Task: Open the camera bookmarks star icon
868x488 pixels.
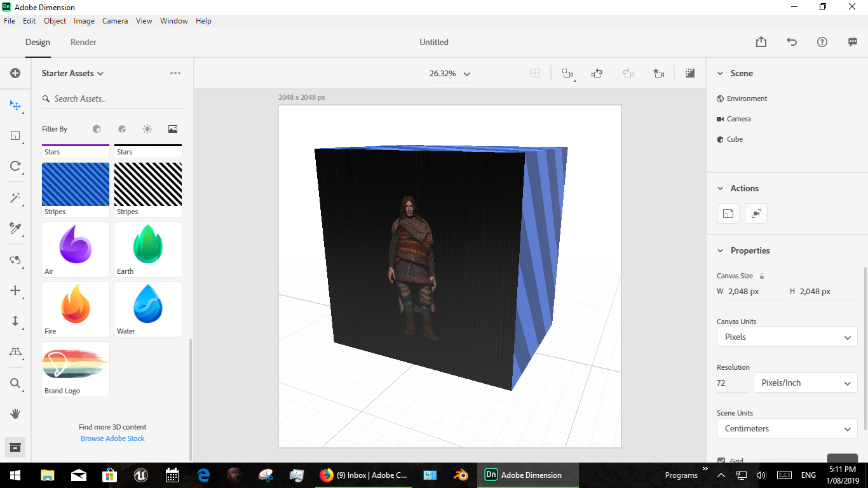Action: tap(659, 73)
